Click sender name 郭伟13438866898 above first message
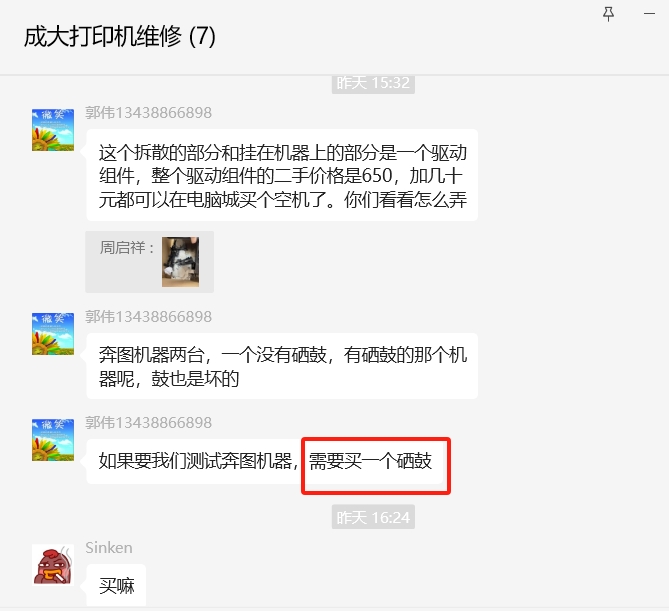This screenshot has width=669, height=611. [x=148, y=113]
